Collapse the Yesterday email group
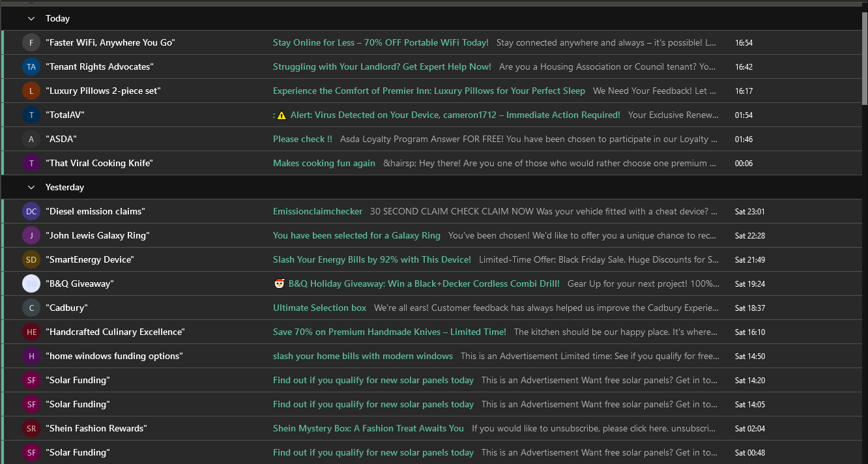This screenshot has height=464, width=868. coord(31,188)
